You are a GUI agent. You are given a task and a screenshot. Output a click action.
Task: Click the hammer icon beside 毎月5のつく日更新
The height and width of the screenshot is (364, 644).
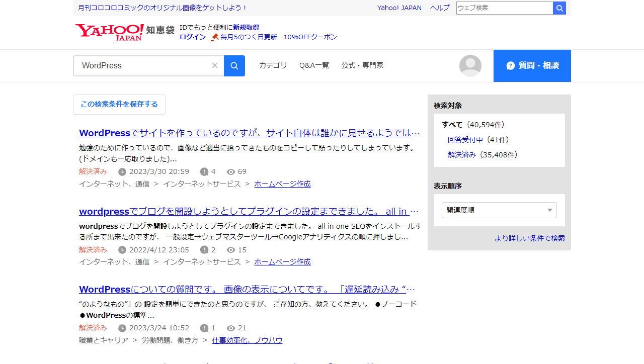pyautogui.click(x=215, y=37)
